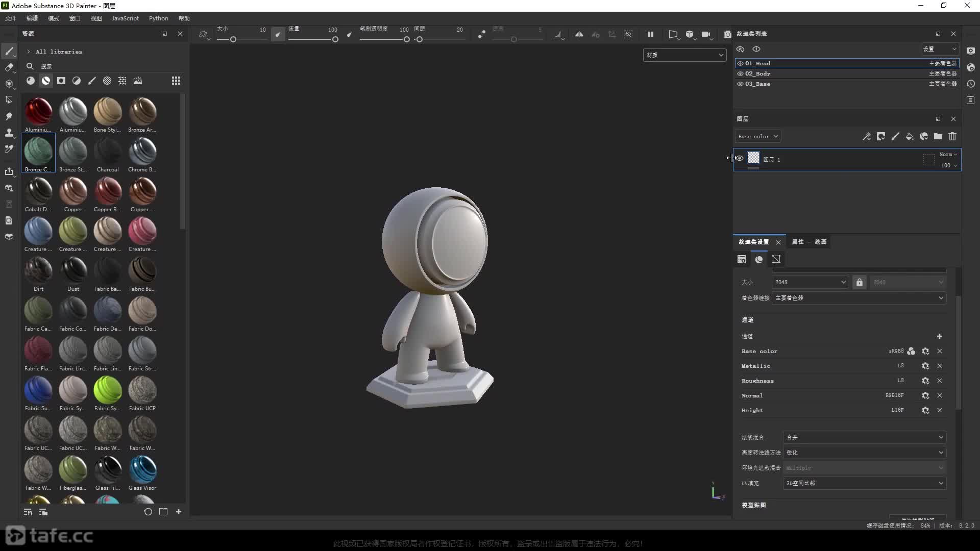
Task: Open the 模式 menu
Action: pos(54,18)
